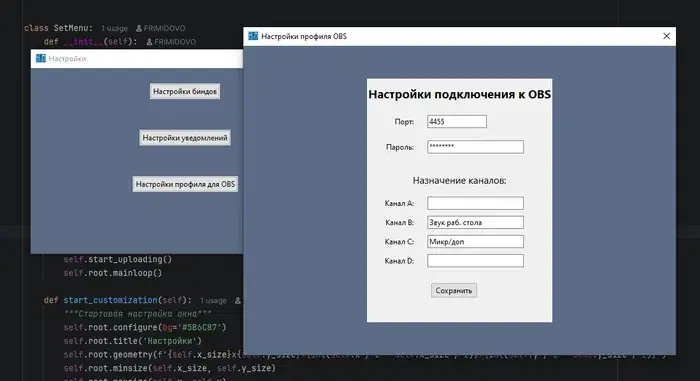Click the Канал C: label
Screen dimensions: 700x381
[399, 242]
